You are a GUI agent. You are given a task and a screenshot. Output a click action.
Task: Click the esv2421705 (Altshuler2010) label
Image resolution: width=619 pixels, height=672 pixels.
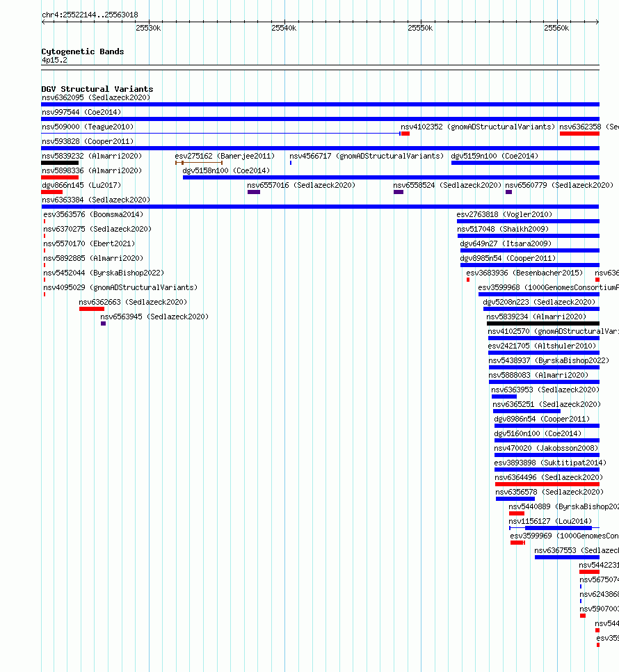[x=542, y=346]
